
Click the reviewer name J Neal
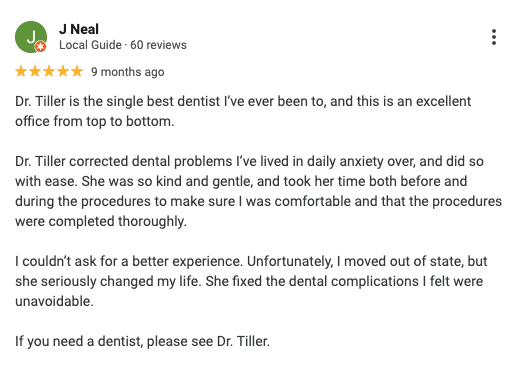click(x=79, y=29)
